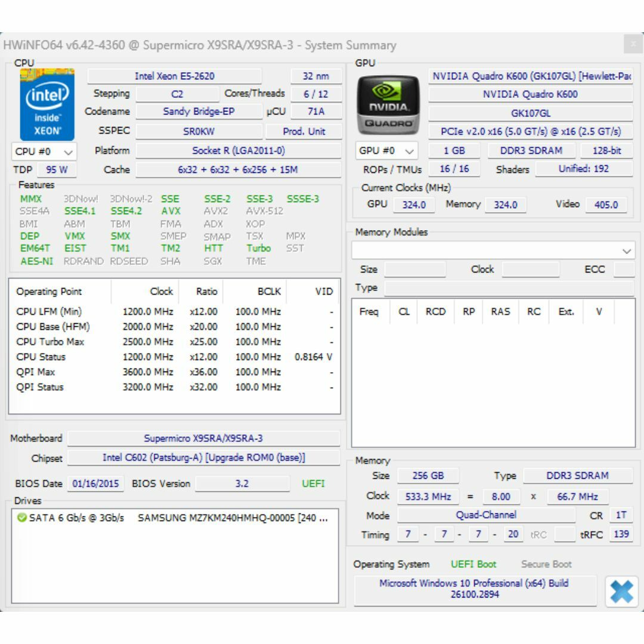This screenshot has width=644, height=644.
Task: Click the UEFI Boot label
Action: pos(473,564)
